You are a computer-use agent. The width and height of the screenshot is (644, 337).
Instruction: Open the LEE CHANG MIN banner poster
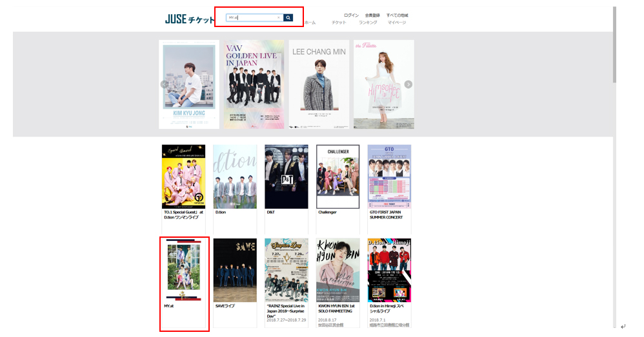click(319, 84)
